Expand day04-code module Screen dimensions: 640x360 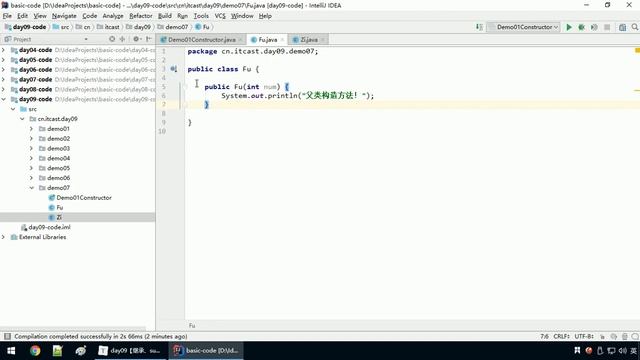coord(4,50)
